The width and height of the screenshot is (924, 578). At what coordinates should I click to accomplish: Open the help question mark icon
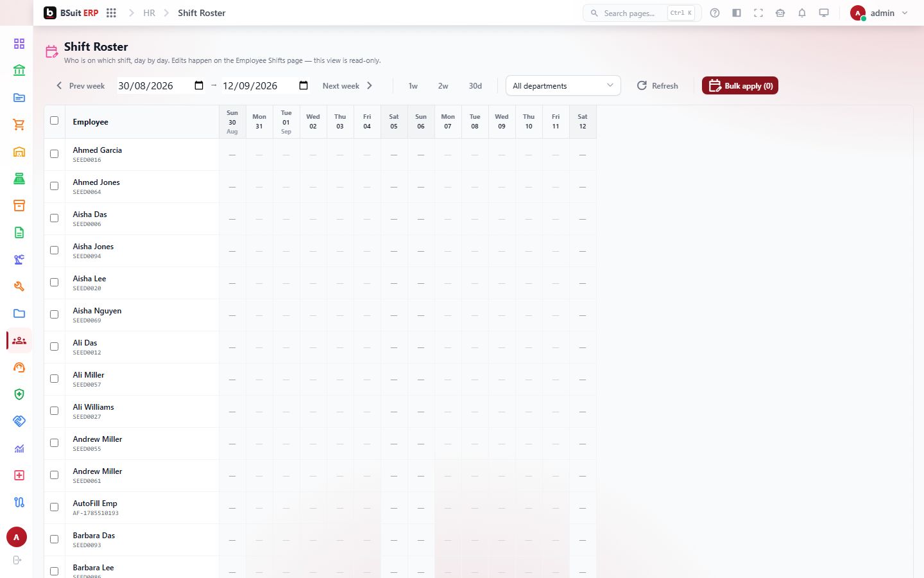click(715, 13)
